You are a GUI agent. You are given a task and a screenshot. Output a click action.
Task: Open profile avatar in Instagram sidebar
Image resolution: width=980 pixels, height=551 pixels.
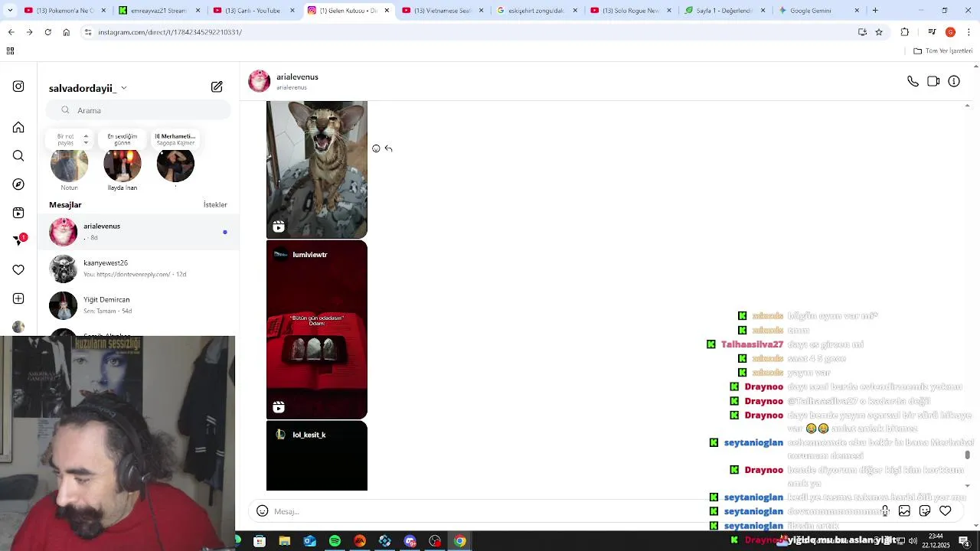(18, 327)
